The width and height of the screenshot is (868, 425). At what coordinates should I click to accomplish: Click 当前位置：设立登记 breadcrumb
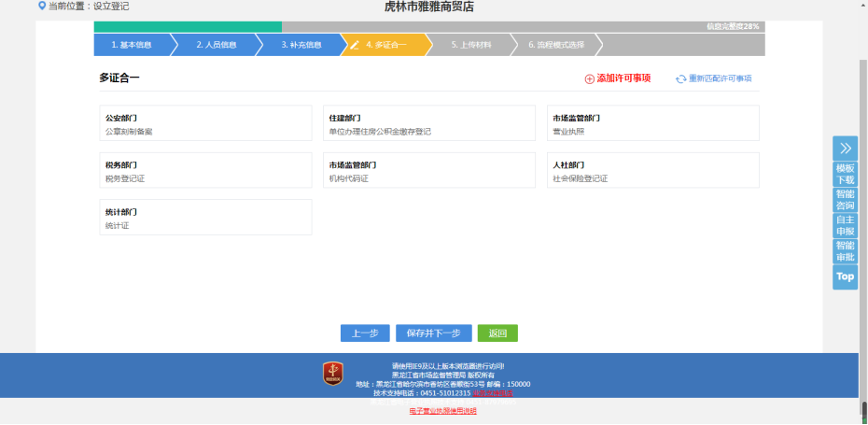pyautogui.click(x=89, y=7)
